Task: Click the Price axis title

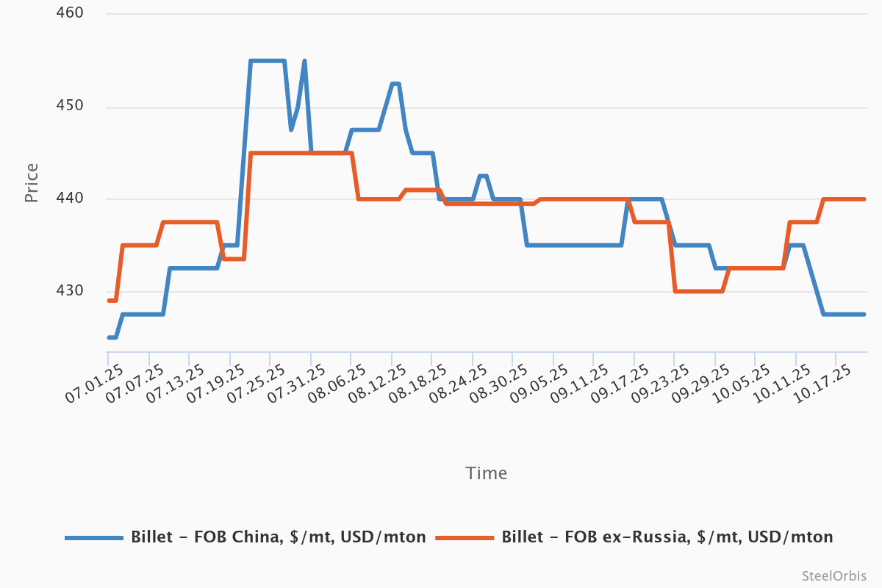Action: click(31, 183)
